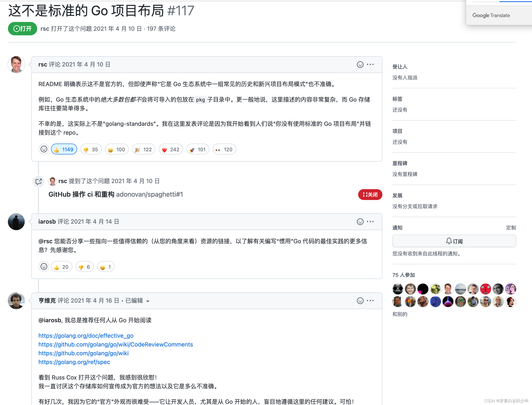
Task: Click rsc avatar beside first comment
Action: [x=16, y=65]
